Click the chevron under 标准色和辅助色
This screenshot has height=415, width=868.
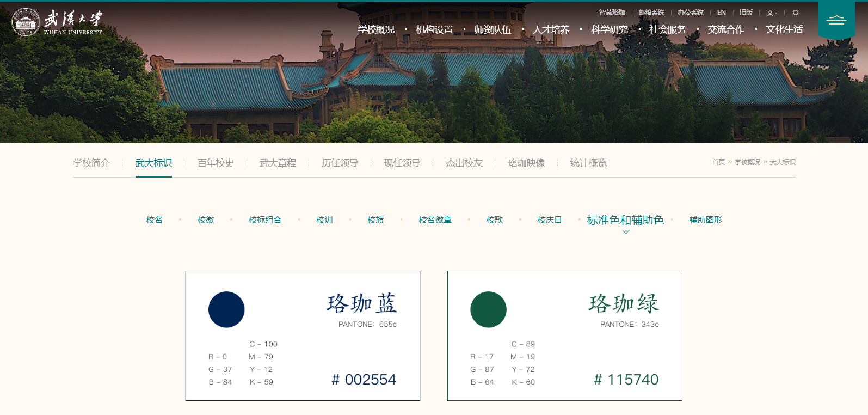(626, 232)
